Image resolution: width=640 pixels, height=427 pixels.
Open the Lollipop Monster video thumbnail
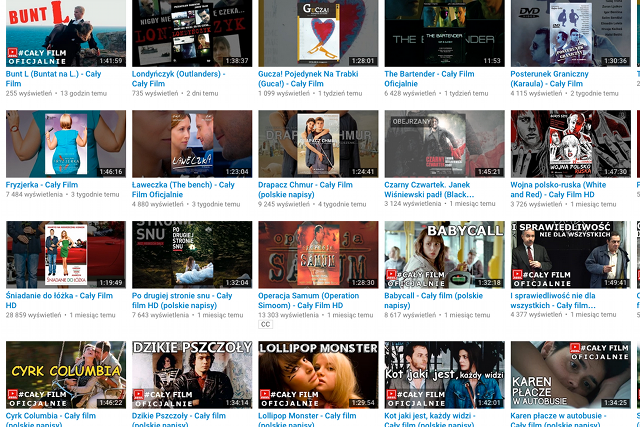318,375
